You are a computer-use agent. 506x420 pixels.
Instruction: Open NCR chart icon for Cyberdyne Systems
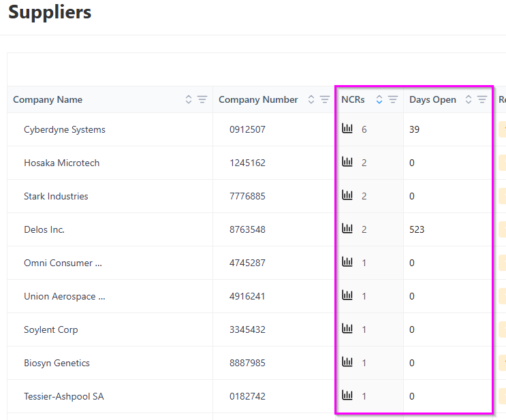(347, 129)
